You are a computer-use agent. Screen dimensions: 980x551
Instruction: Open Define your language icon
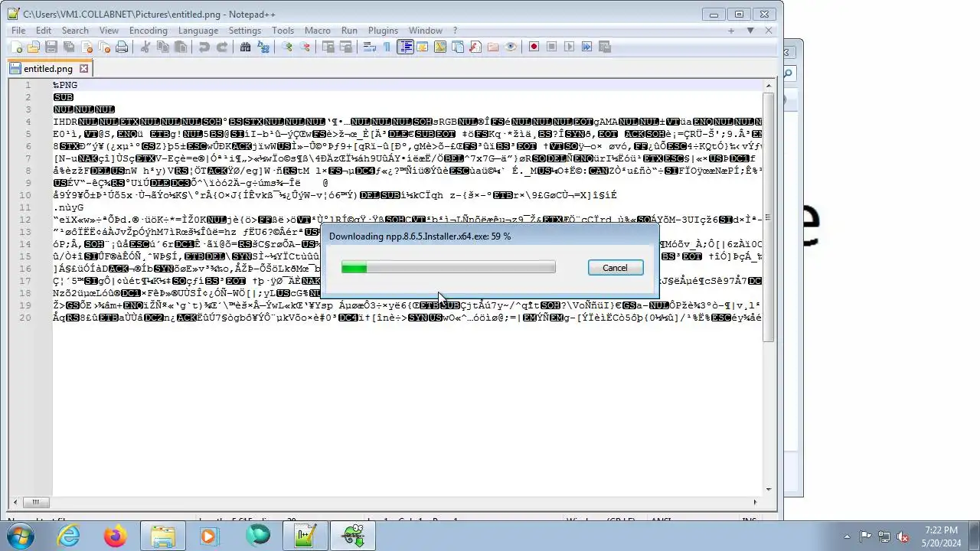pos(423,47)
